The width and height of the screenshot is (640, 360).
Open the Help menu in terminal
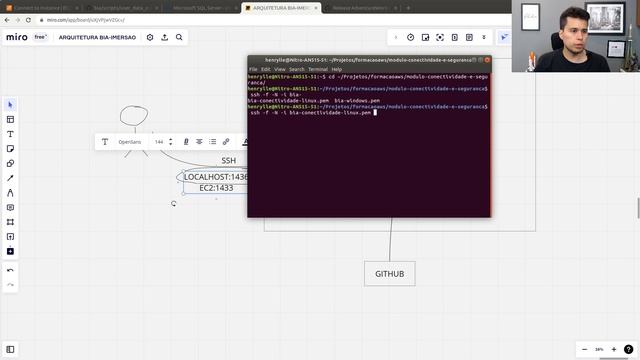(x=337, y=69)
